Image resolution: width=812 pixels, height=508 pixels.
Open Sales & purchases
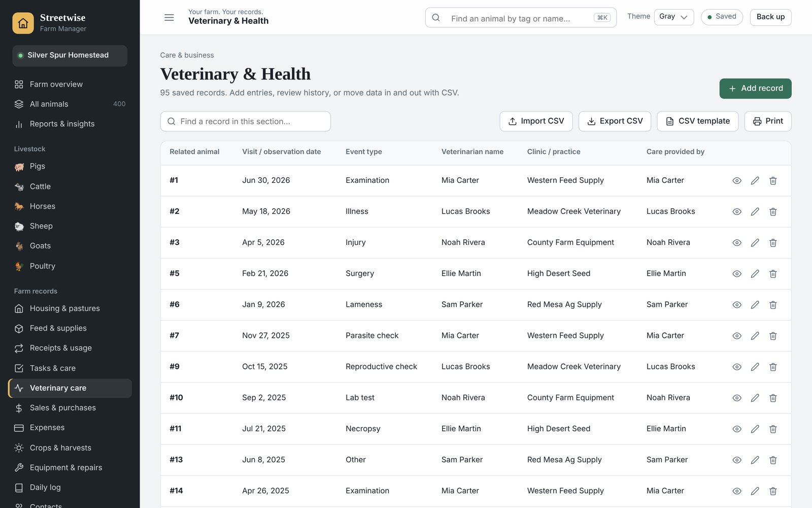[70, 408]
